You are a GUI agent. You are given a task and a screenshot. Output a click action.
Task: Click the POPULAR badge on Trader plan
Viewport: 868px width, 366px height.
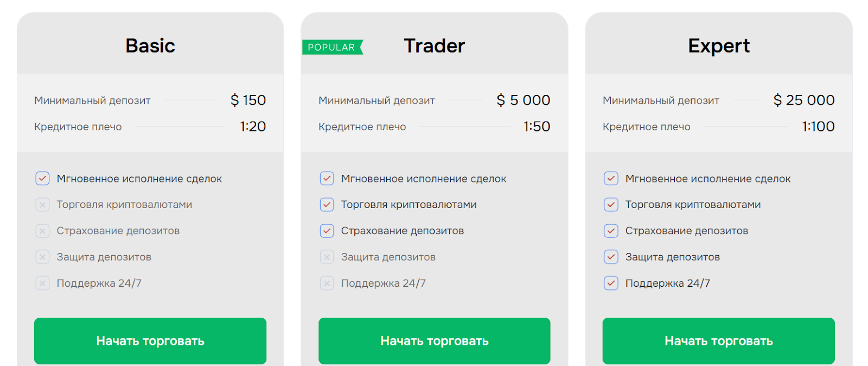click(331, 47)
